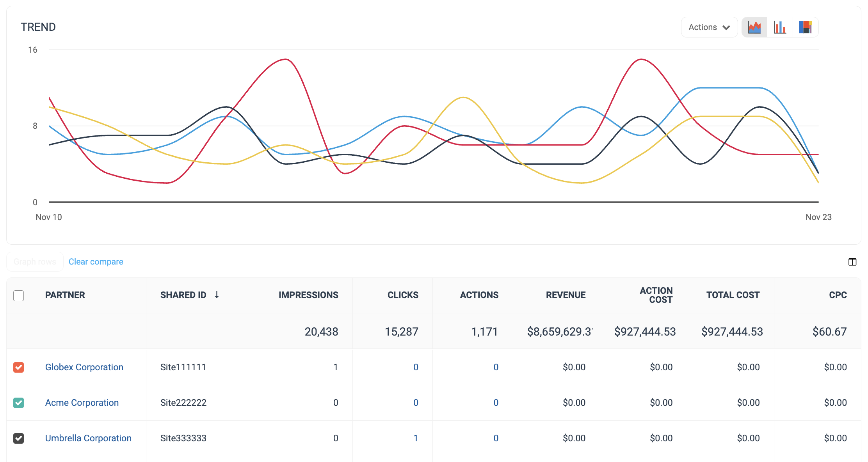Screen dimensions: 868x462
Task: Sort by the Impressions column header
Action: tap(308, 295)
